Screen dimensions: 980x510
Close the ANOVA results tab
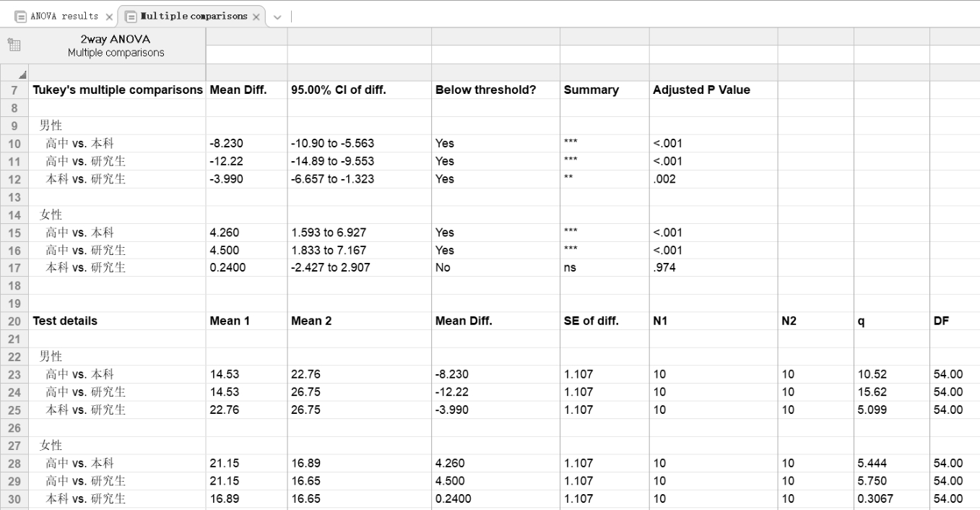pos(110,16)
